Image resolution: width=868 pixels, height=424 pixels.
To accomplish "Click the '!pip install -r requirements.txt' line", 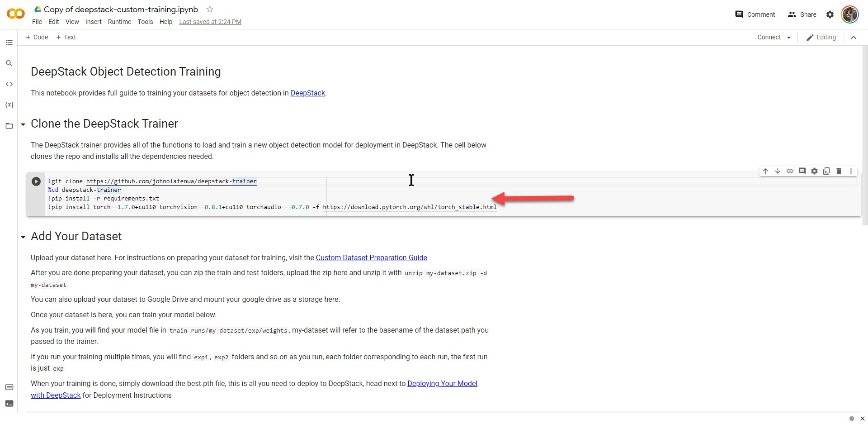I will coord(104,198).
